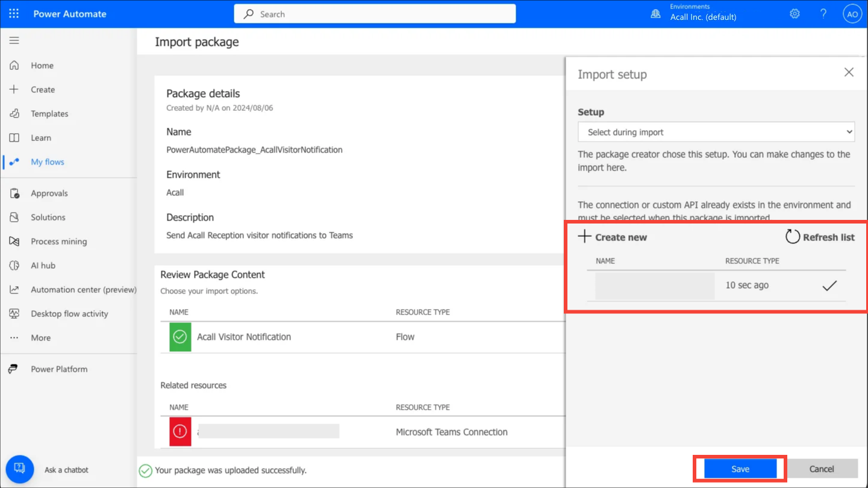This screenshot has width=868, height=488.
Task: Click Create new connection
Action: [613, 237]
